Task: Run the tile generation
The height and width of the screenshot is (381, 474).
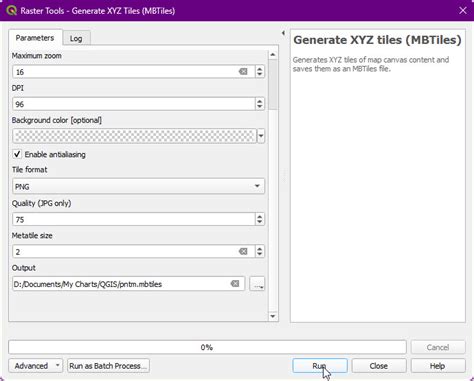Action: pos(320,366)
